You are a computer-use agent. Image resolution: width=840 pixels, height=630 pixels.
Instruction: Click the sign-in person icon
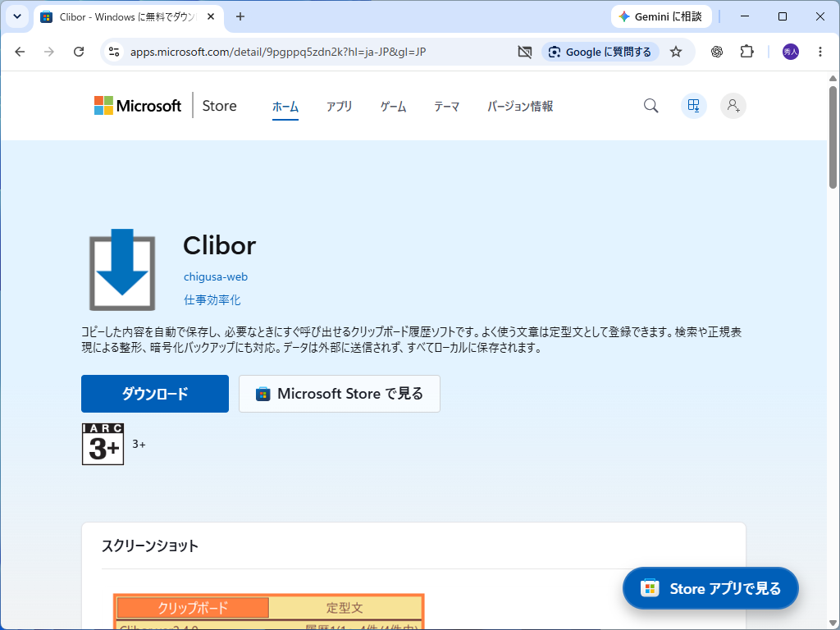pos(733,106)
